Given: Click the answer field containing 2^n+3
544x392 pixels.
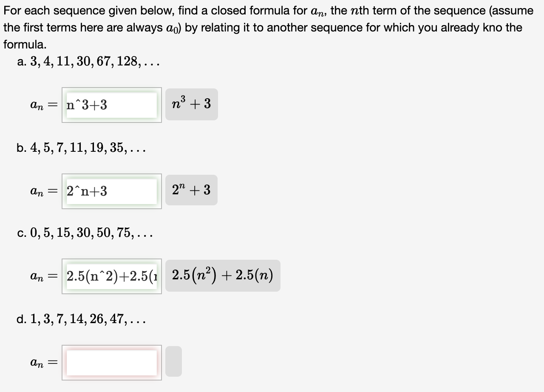Looking at the screenshot, I should click(x=111, y=191).
